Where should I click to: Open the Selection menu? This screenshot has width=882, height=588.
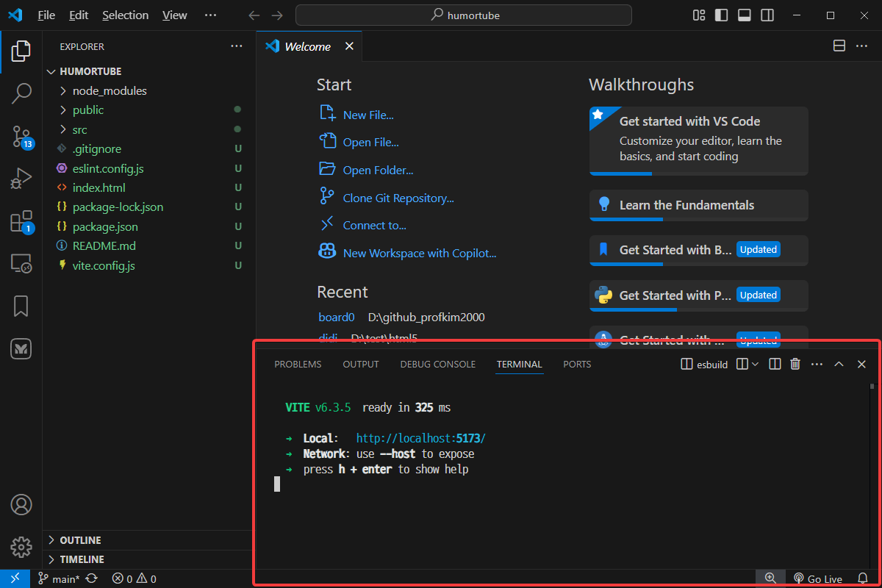click(x=125, y=15)
